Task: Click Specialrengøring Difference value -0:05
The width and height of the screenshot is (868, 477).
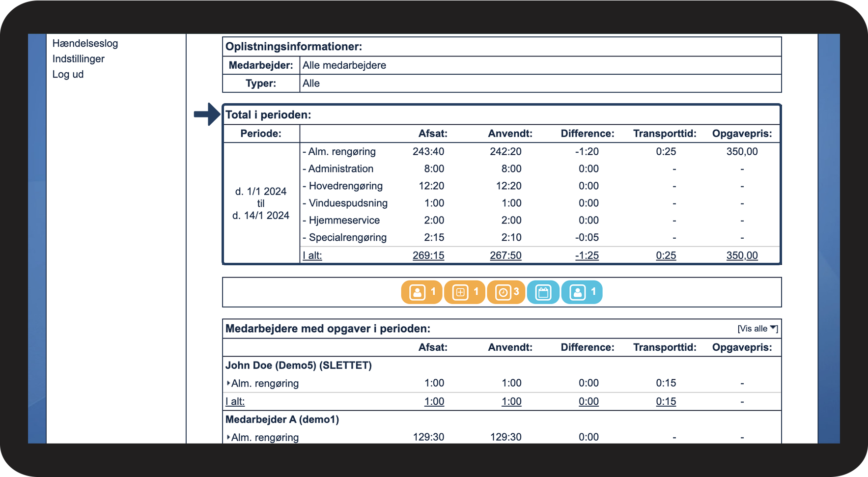Action: (587, 238)
